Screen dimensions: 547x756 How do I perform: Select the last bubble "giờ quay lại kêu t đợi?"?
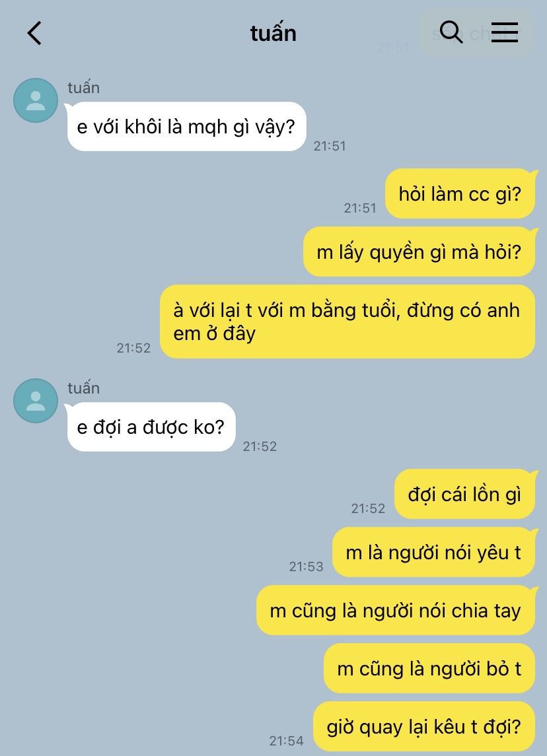coord(424,726)
